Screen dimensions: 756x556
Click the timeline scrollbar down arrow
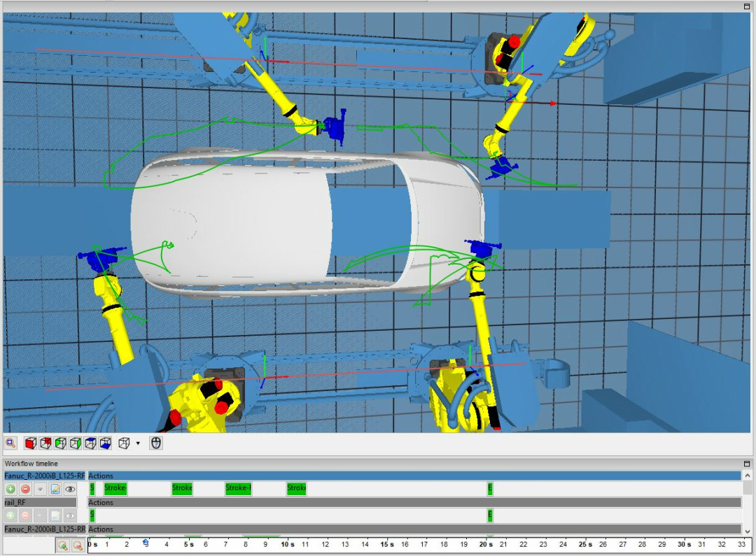[748, 532]
